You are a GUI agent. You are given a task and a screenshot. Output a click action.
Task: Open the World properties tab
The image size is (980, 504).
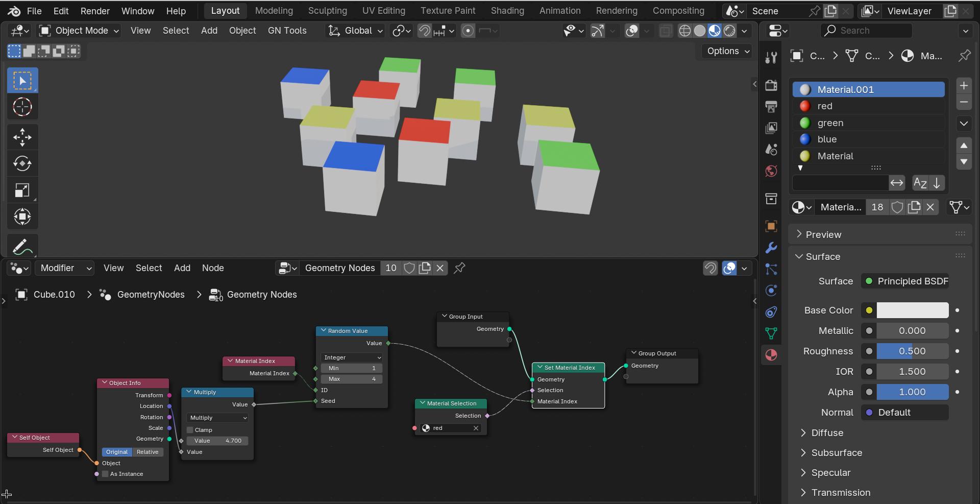point(771,171)
